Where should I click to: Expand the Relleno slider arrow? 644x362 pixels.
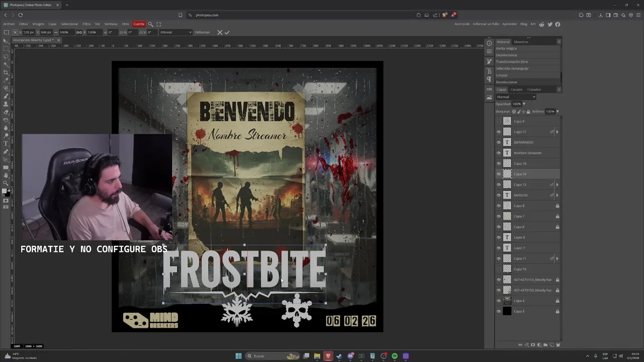click(x=557, y=111)
